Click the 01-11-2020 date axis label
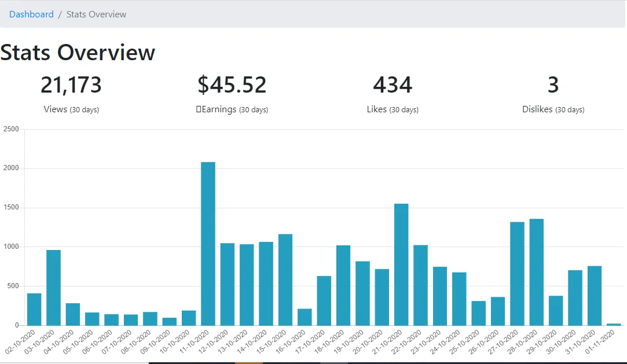 pyautogui.click(x=600, y=341)
